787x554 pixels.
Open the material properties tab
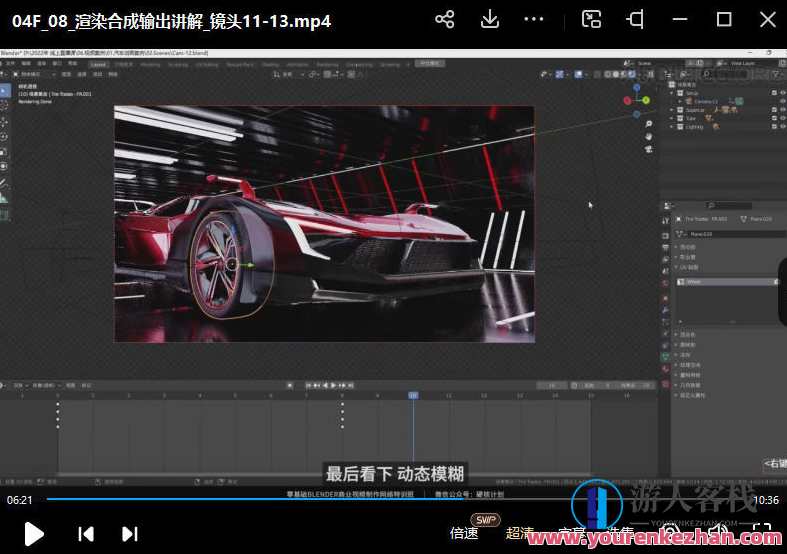click(x=666, y=369)
